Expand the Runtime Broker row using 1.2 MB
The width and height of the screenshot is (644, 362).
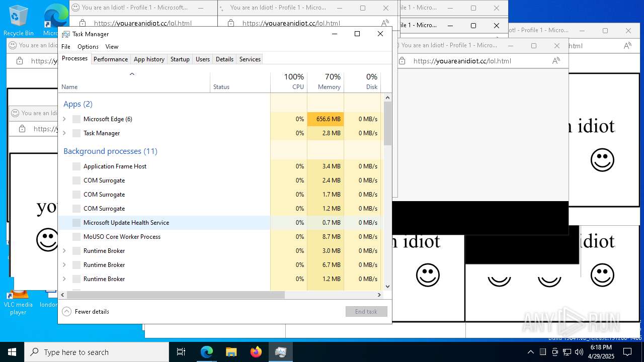tap(64, 279)
